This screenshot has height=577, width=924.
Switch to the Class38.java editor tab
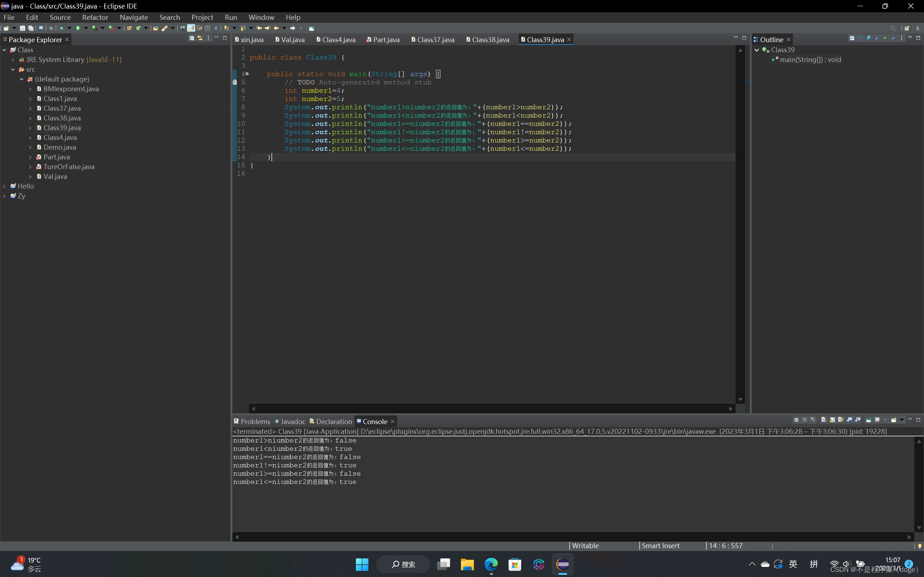pyautogui.click(x=490, y=40)
